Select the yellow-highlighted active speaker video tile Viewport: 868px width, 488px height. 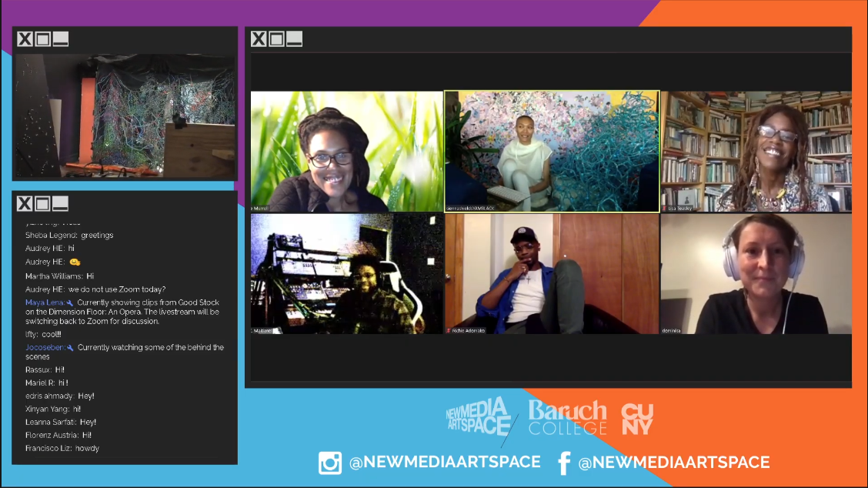click(x=552, y=151)
